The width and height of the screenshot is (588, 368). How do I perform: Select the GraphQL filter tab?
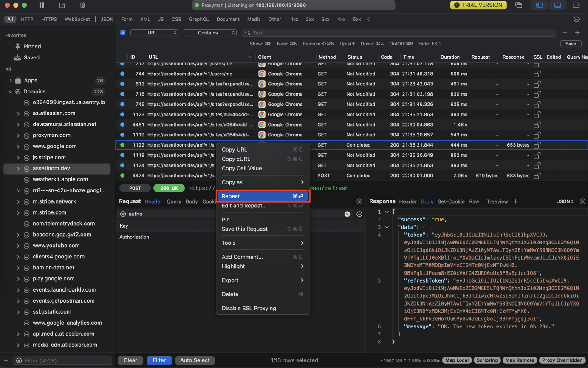pos(199,19)
